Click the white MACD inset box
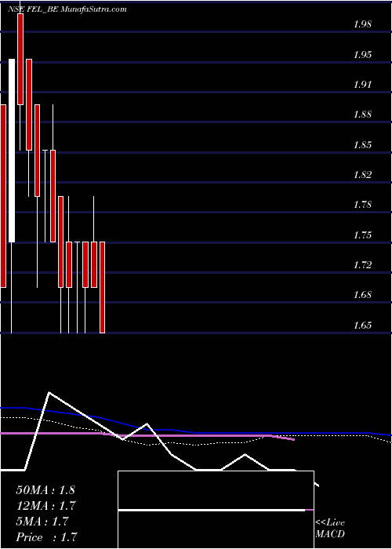 click(x=216, y=510)
